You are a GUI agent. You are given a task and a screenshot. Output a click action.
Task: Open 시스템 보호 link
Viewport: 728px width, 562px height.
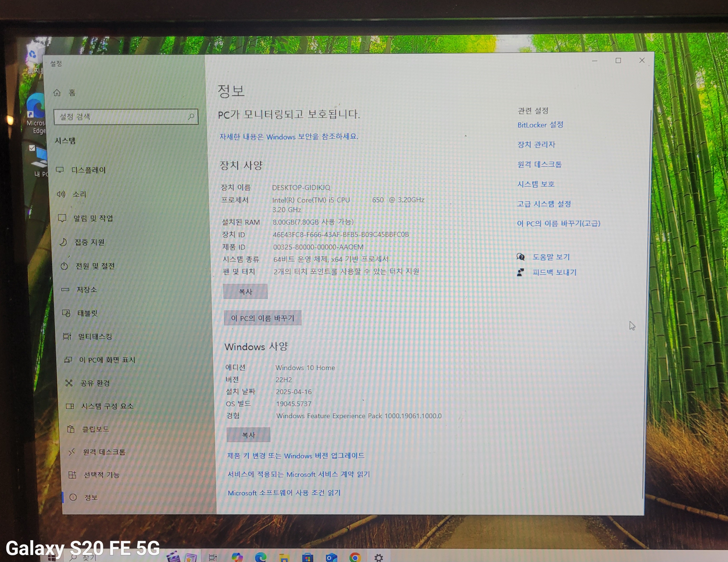[536, 184]
